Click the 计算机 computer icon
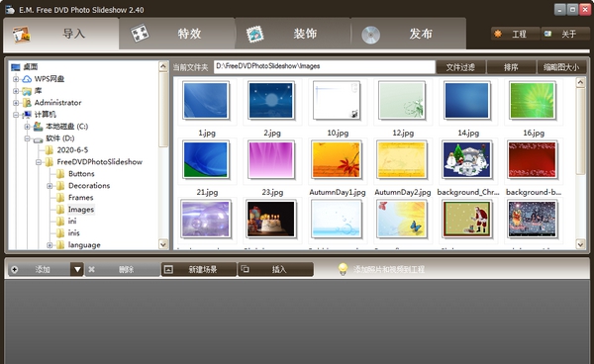 click(27, 115)
